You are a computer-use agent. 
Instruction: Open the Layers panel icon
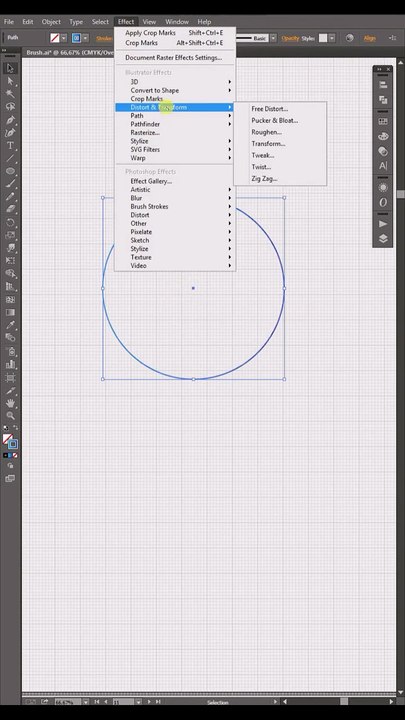click(x=383, y=239)
